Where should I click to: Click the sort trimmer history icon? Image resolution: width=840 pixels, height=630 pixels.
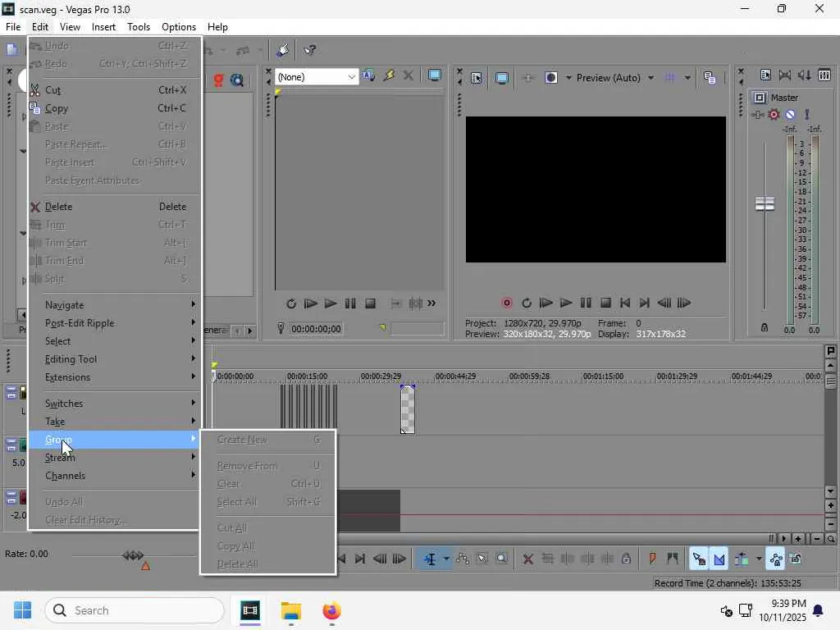point(368,76)
